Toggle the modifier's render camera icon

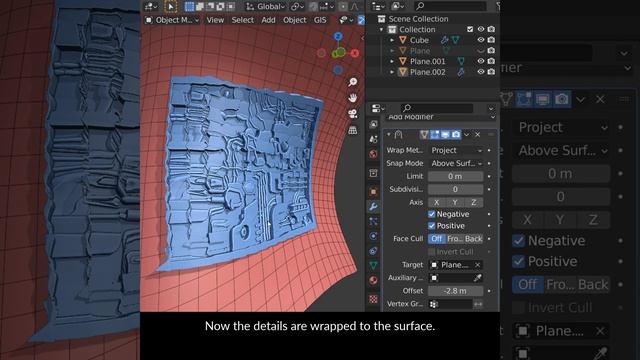[456, 134]
